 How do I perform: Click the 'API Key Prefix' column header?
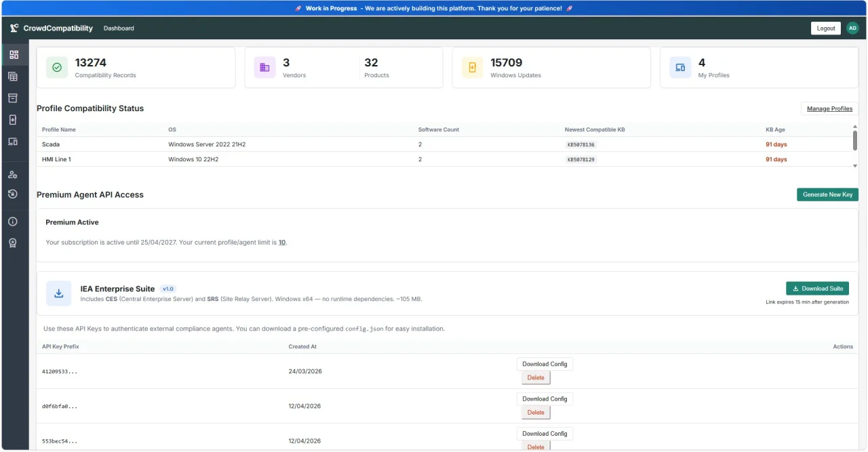click(x=60, y=346)
